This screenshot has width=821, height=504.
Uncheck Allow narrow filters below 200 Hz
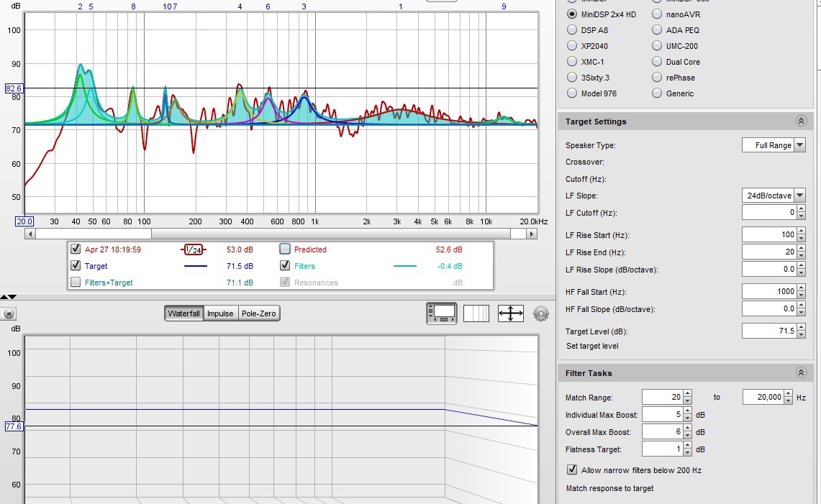click(x=572, y=470)
